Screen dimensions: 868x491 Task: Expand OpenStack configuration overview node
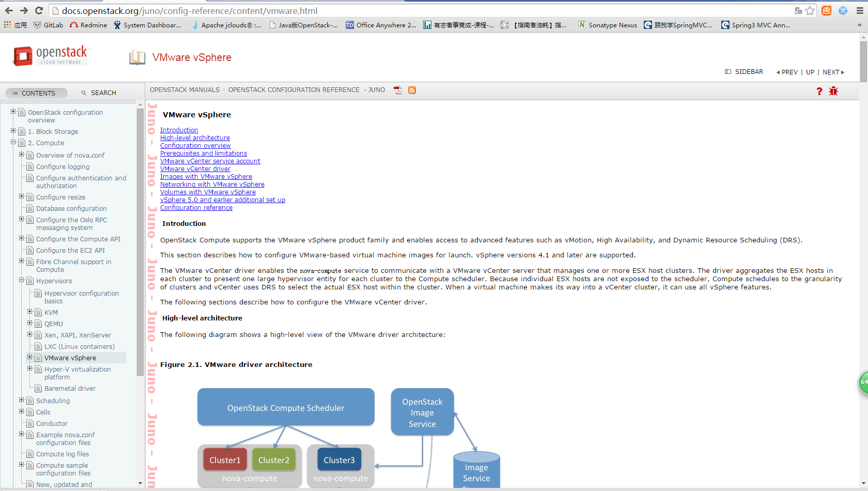13,111
